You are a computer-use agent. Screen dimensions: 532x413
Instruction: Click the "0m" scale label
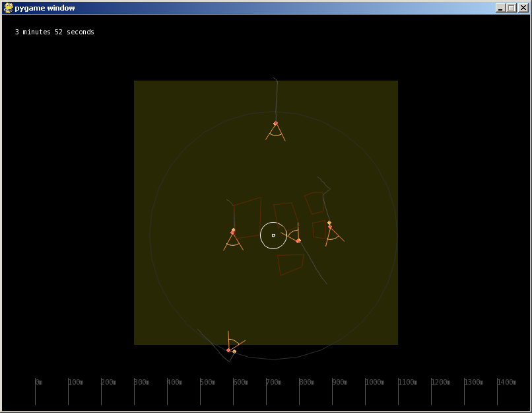39,382
